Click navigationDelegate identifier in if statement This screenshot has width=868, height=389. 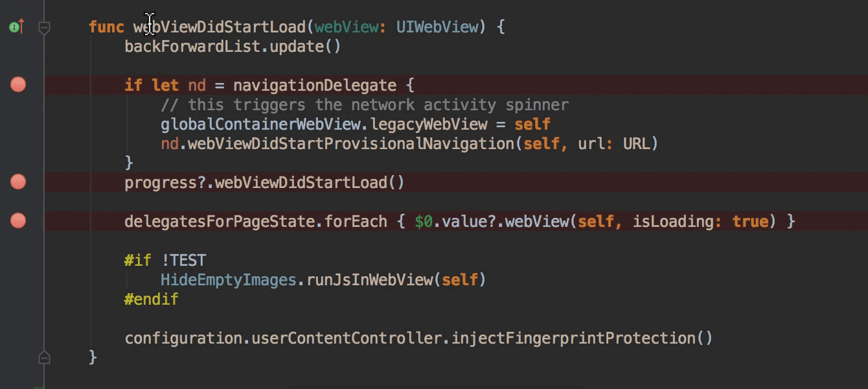[x=315, y=86]
